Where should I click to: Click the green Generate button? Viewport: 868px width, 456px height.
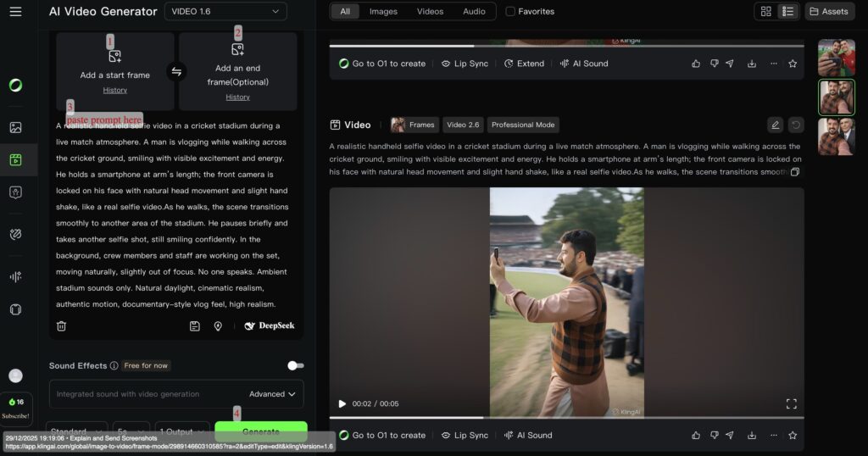260,431
